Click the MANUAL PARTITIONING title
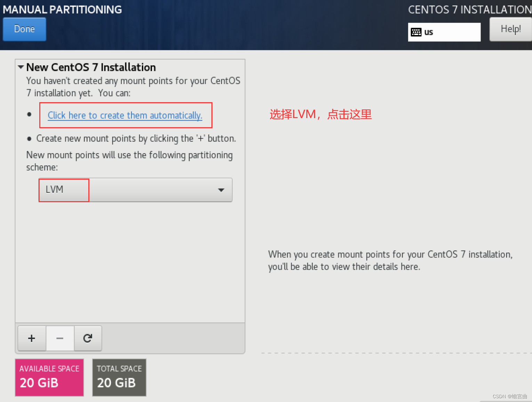 [63, 9]
